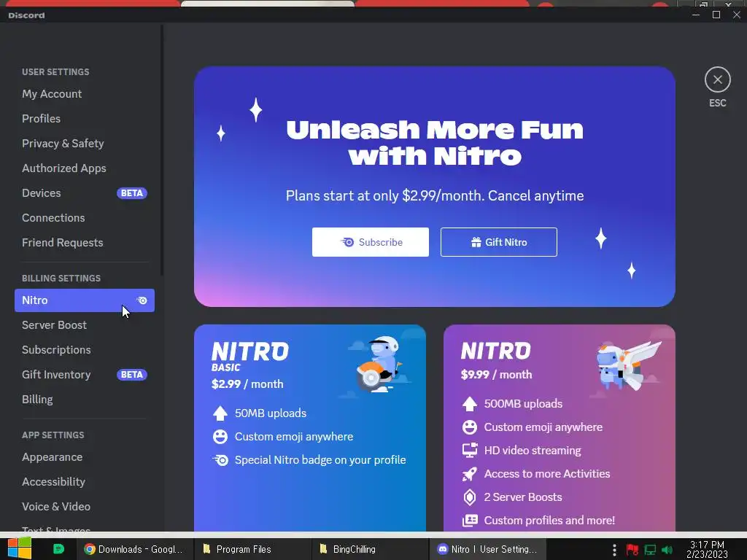Screen dimensions: 747x560
Task: Click 'Access to more Activities' text
Action: click(x=547, y=474)
